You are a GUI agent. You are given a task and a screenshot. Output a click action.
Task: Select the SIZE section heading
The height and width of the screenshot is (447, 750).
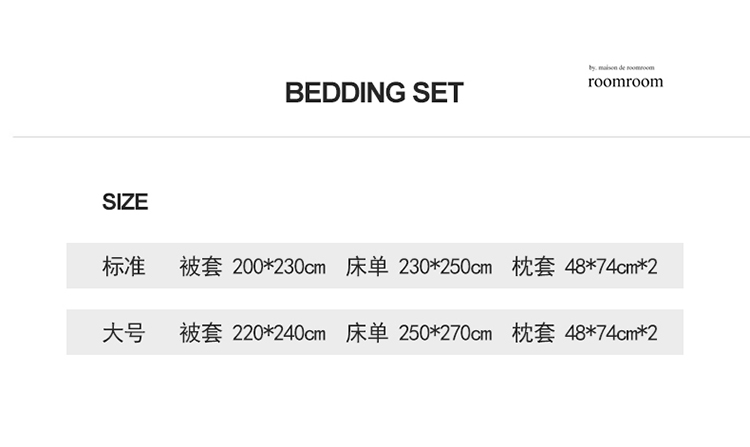(x=125, y=202)
